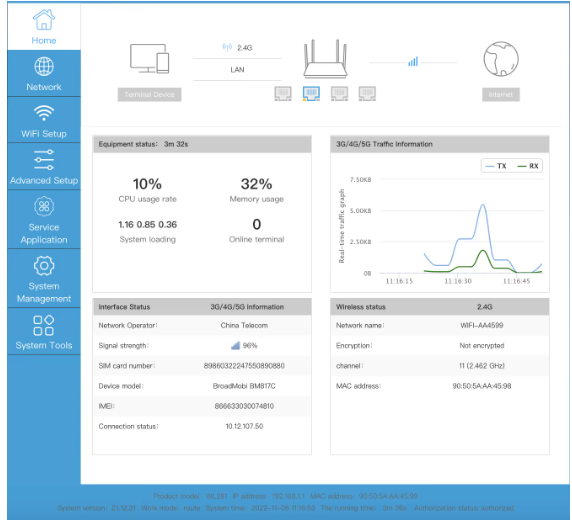Open the Advanced Setup sliders icon
572x523 pixels.
tap(44, 160)
